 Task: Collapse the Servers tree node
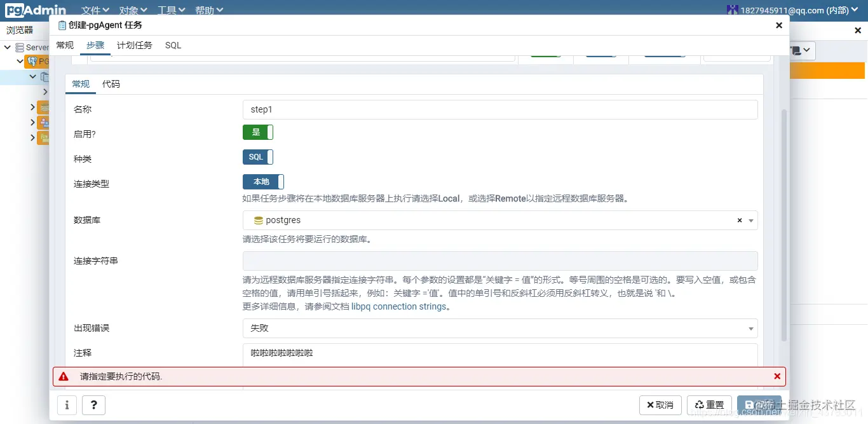[8, 47]
